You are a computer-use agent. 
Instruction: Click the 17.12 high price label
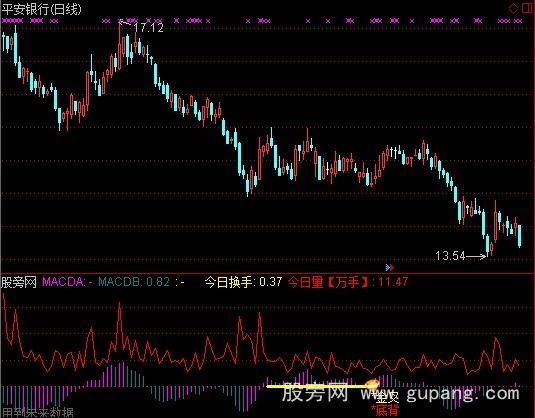(x=148, y=28)
